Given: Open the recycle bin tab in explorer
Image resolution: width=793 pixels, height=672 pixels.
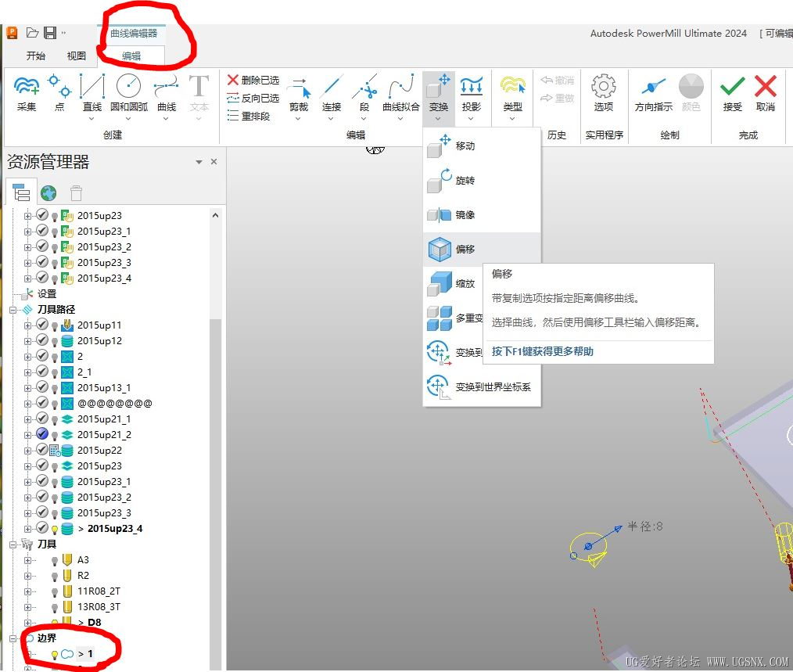Looking at the screenshot, I should pos(76,193).
